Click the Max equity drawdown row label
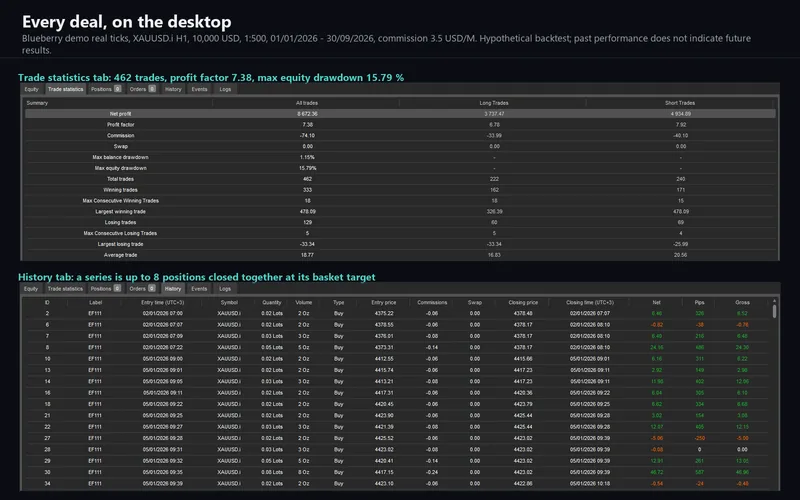800x500 pixels. tap(120, 168)
